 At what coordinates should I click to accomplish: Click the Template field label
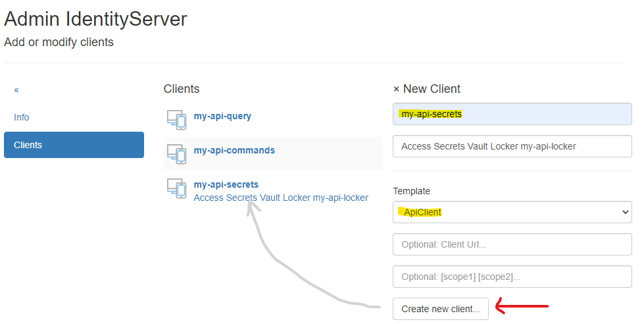point(411,191)
